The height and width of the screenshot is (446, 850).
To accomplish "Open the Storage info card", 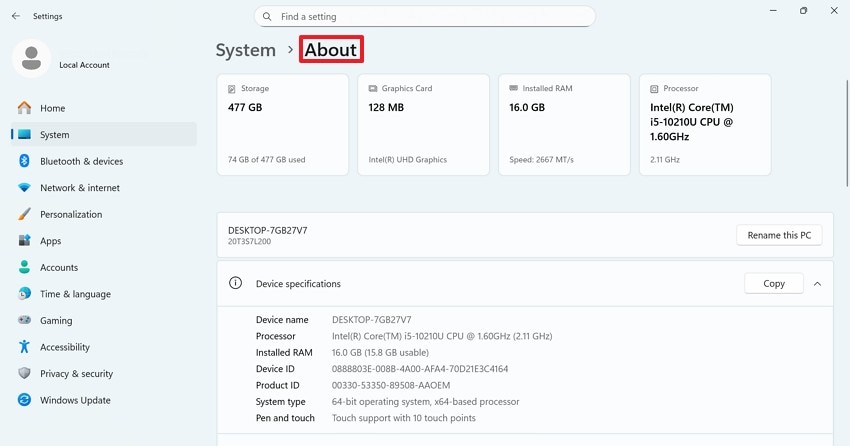I will (x=279, y=124).
